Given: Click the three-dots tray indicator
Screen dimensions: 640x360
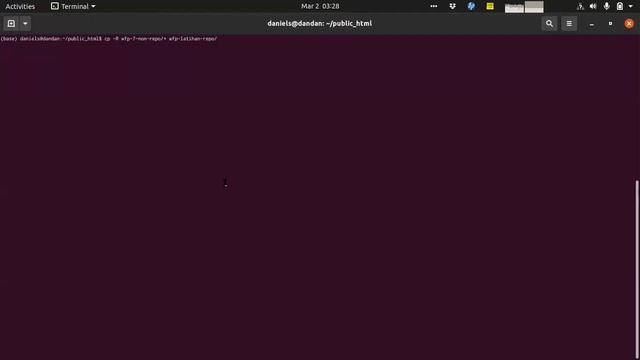Looking at the screenshot, I should tap(433, 6).
